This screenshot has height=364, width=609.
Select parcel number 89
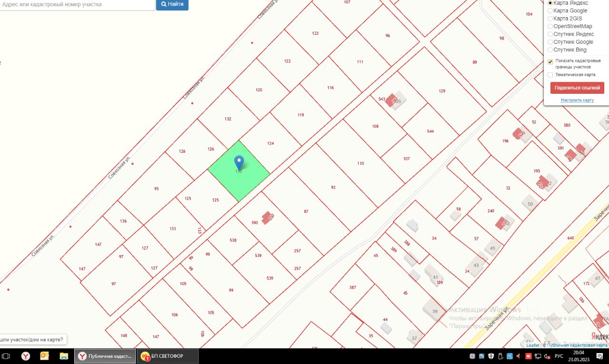pos(474,62)
